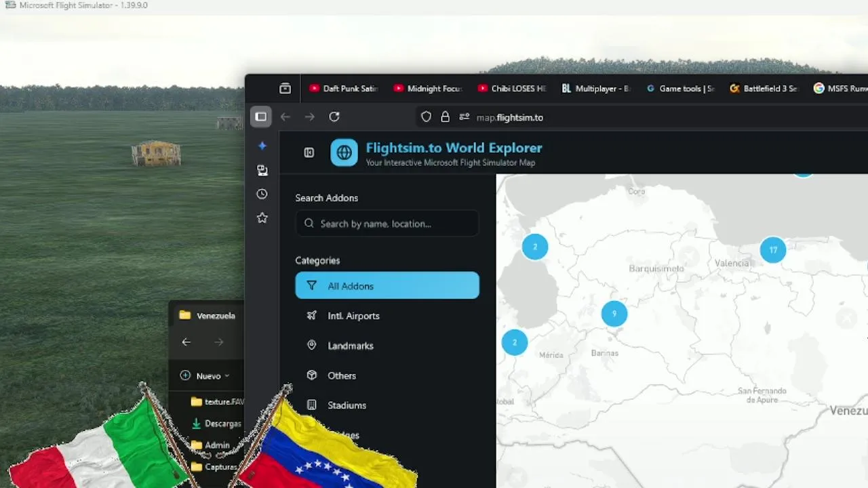Screen dimensions: 868x488
Task: Click the padlock site security icon
Action: tap(445, 117)
